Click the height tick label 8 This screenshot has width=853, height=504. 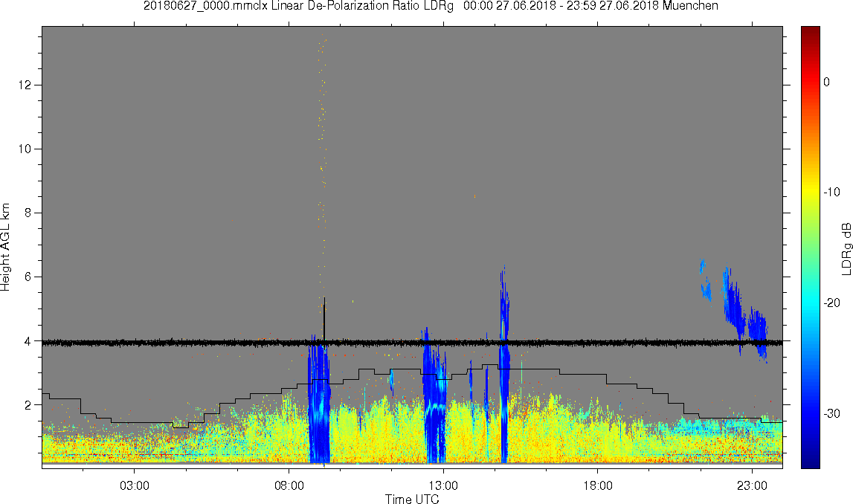pos(29,213)
